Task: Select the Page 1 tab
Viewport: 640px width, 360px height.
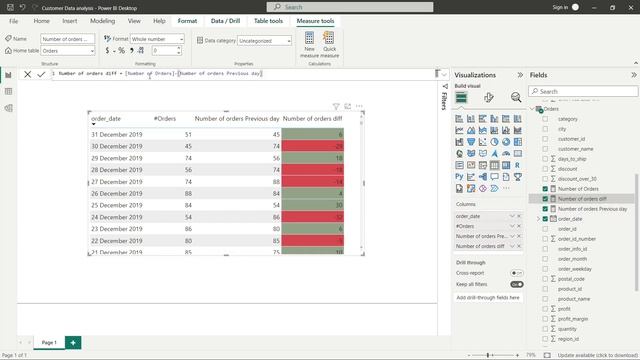Action: (x=49, y=342)
